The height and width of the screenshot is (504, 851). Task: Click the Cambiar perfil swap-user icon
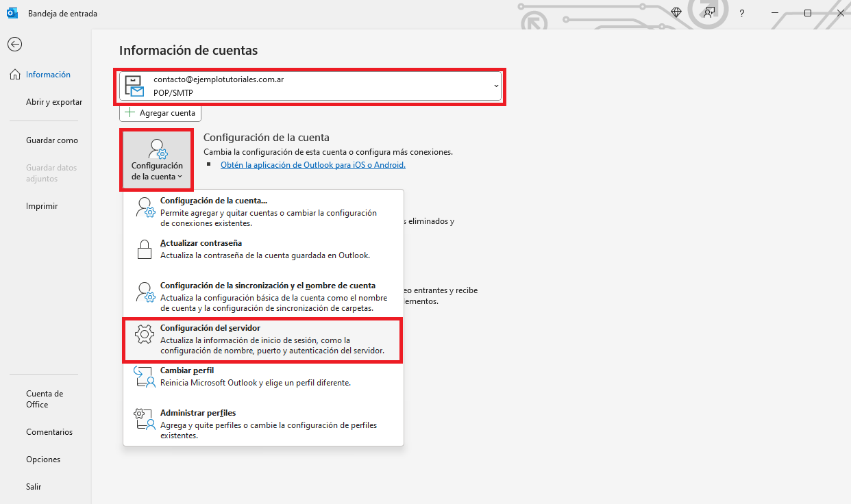click(145, 376)
